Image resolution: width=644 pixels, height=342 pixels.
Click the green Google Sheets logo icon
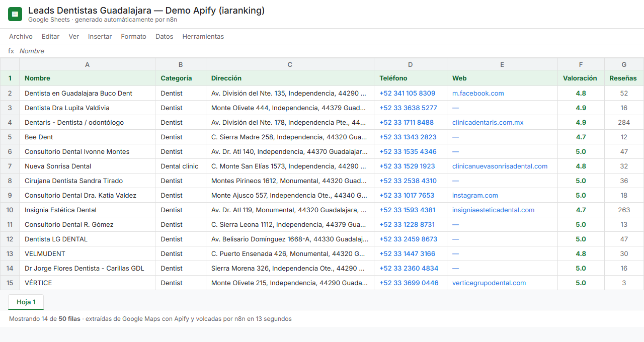(15, 14)
